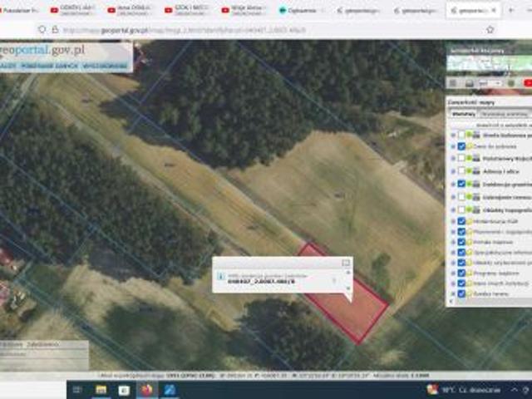Open Firefox from the Windows taskbar

pos(146,390)
